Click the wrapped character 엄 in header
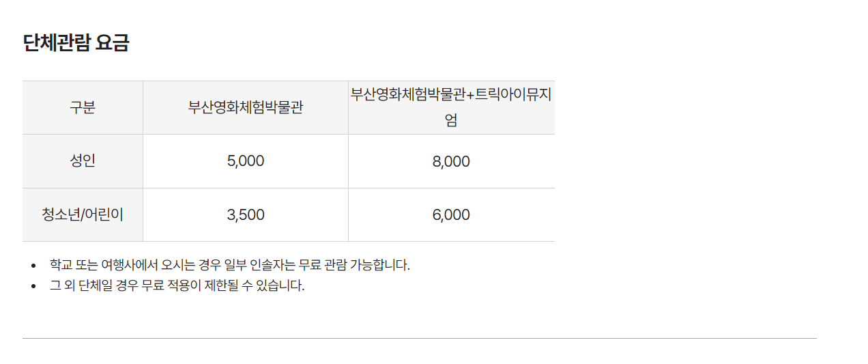The width and height of the screenshot is (868, 364). [x=451, y=120]
